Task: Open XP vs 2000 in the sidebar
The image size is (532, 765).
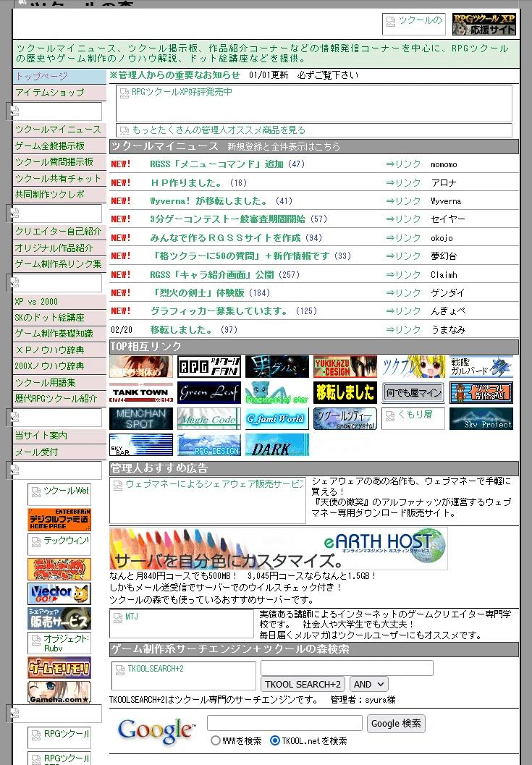Action: click(x=36, y=302)
